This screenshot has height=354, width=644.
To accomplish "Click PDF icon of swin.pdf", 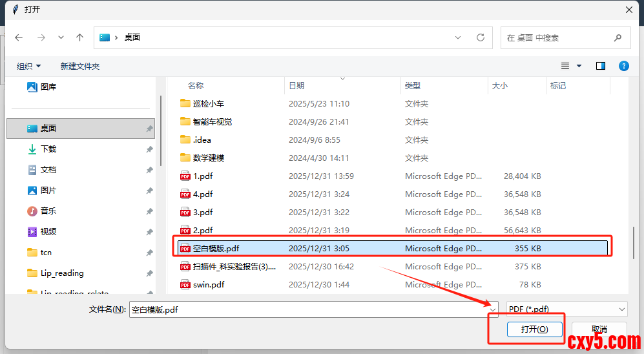I will [x=185, y=284].
